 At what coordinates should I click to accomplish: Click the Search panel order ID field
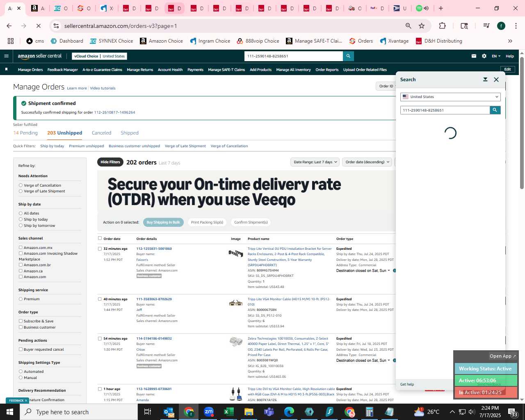click(x=445, y=110)
